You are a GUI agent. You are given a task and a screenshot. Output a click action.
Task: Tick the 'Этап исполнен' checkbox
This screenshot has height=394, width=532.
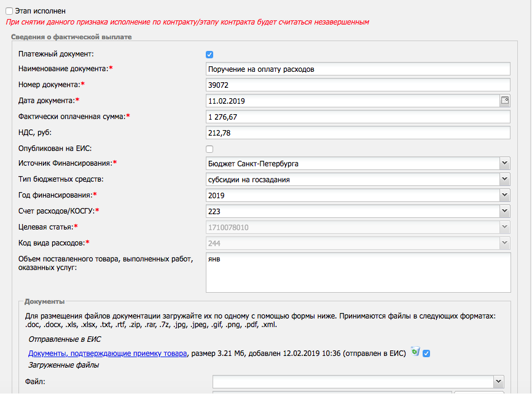click(9, 11)
